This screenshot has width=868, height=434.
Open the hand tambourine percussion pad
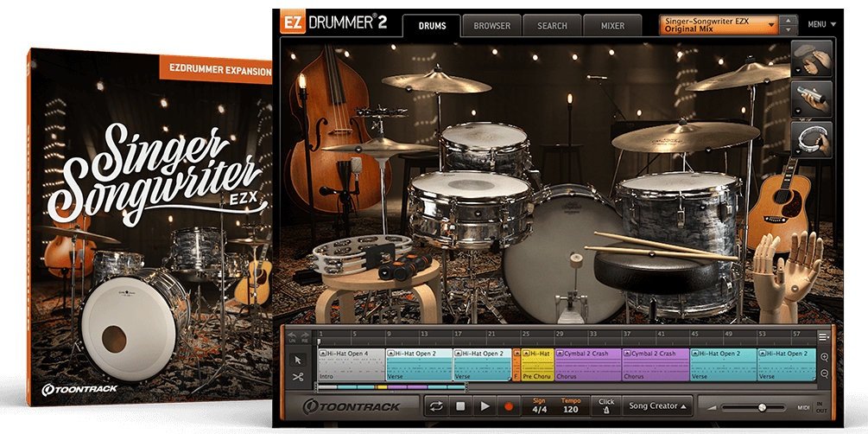pyautogui.click(x=812, y=140)
